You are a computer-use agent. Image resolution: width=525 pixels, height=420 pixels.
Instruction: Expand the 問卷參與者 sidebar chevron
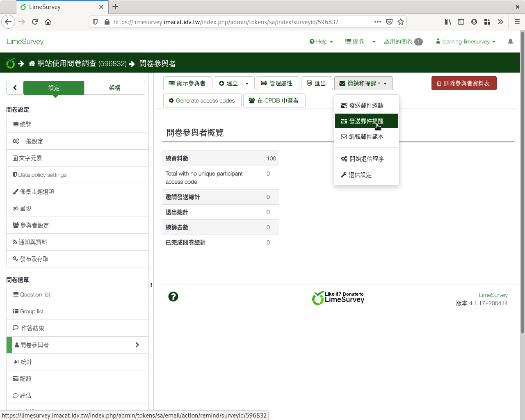click(137, 345)
